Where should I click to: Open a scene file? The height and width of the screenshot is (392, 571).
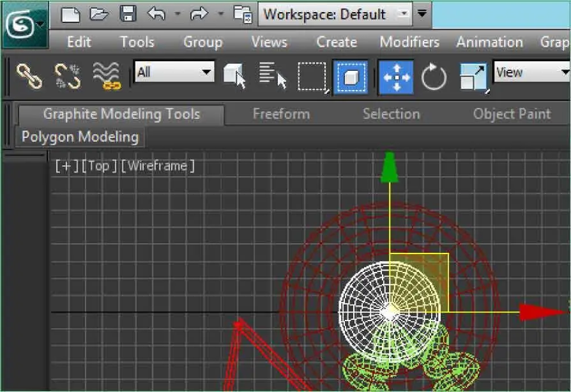99,14
